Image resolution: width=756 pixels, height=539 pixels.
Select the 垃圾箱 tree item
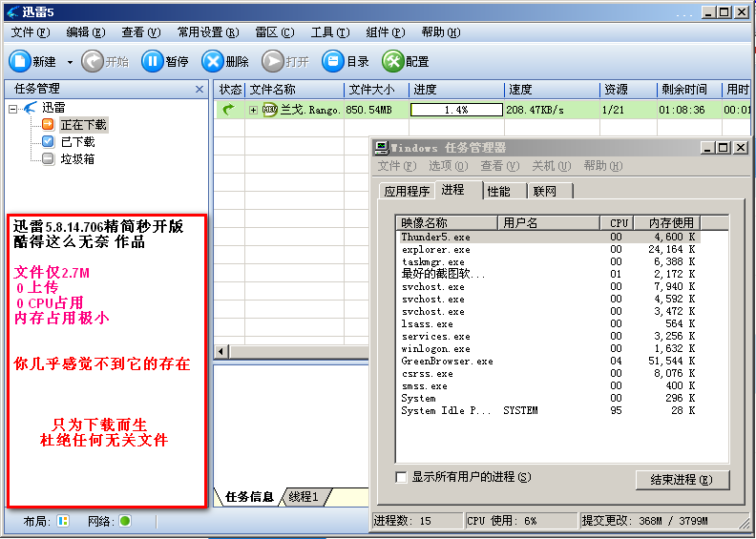pyautogui.click(x=77, y=159)
